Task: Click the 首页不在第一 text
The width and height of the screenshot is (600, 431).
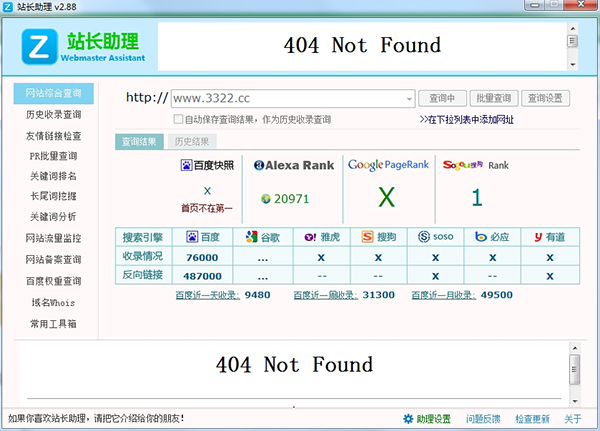Action: coord(207,209)
